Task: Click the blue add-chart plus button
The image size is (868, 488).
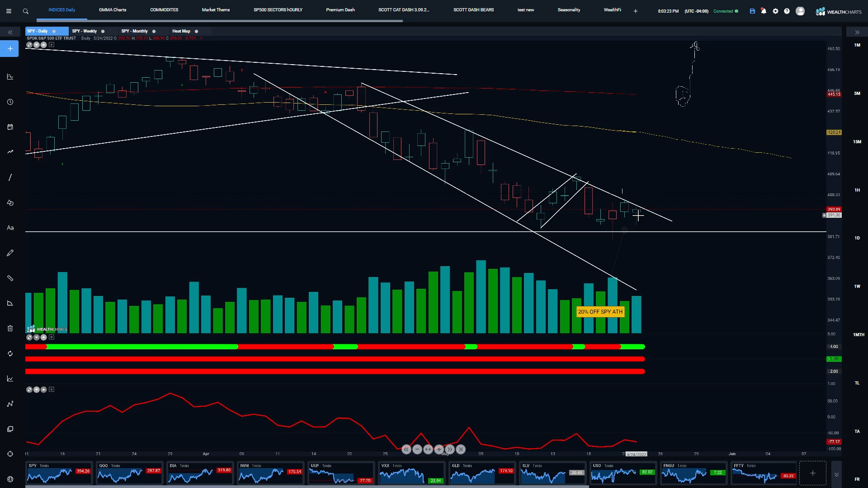Action: click(9, 48)
